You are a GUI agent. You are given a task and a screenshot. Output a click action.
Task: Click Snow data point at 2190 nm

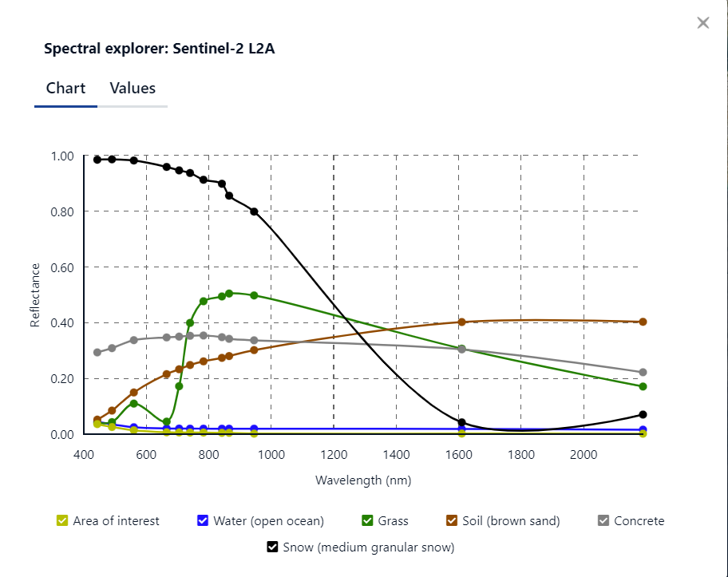pyautogui.click(x=643, y=414)
